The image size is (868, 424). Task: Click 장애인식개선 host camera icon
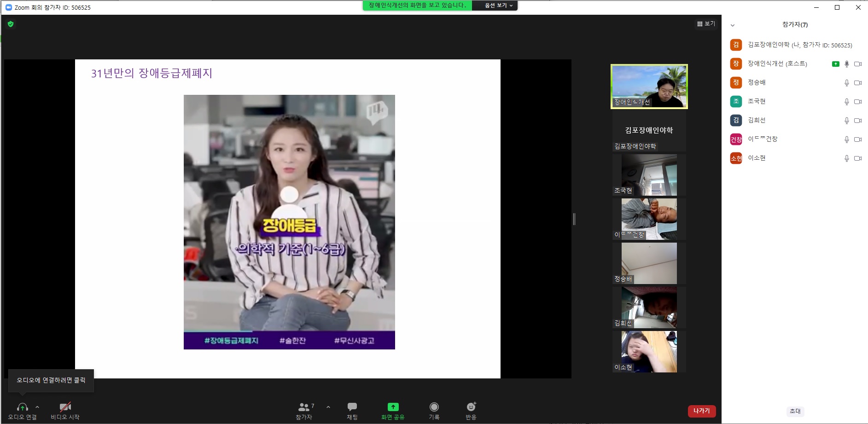pyautogui.click(x=858, y=64)
